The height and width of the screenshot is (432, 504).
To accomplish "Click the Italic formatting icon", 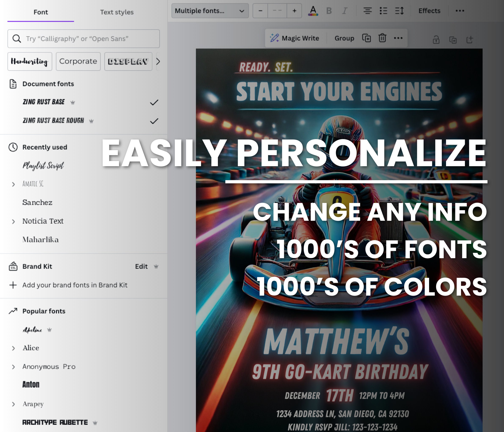I will coord(344,11).
